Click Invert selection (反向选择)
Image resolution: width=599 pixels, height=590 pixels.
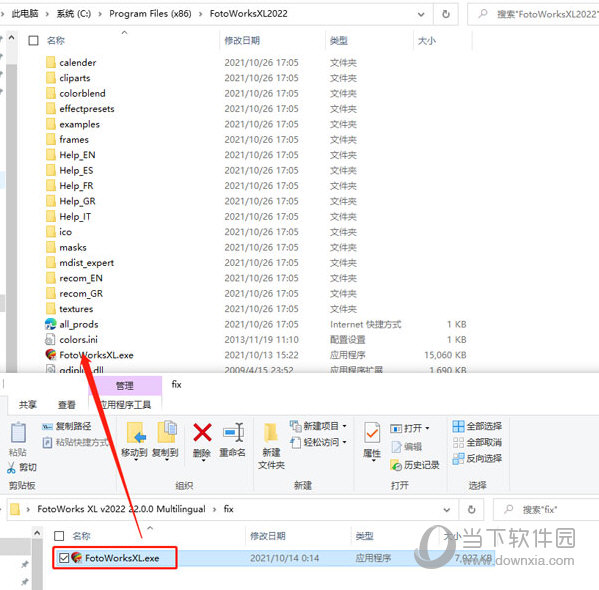477,459
